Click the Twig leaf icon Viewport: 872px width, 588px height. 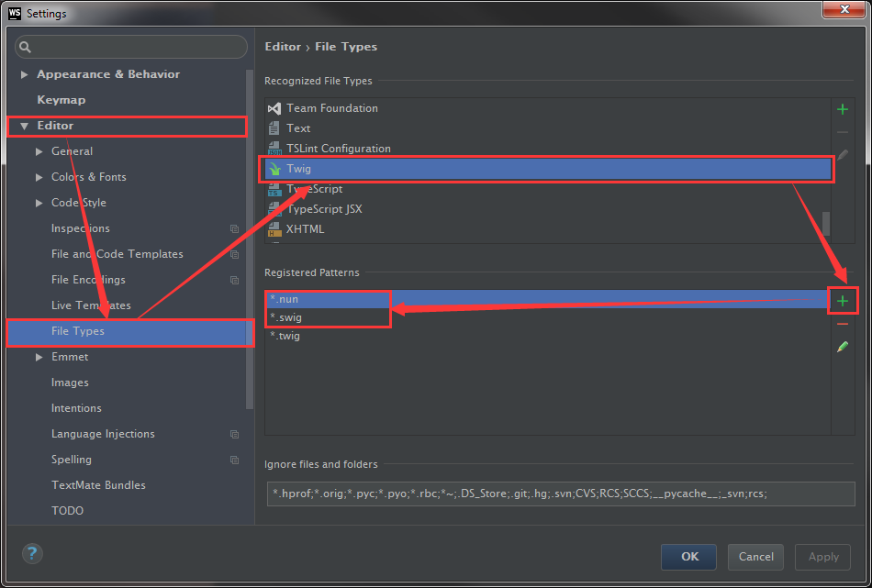(274, 169)
